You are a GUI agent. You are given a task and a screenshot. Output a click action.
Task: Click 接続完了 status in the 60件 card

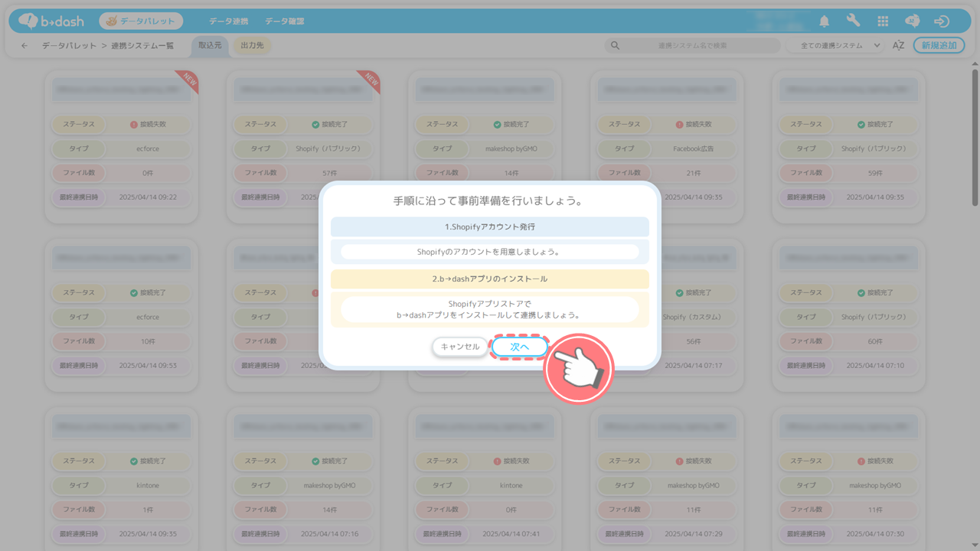[874, 292]
